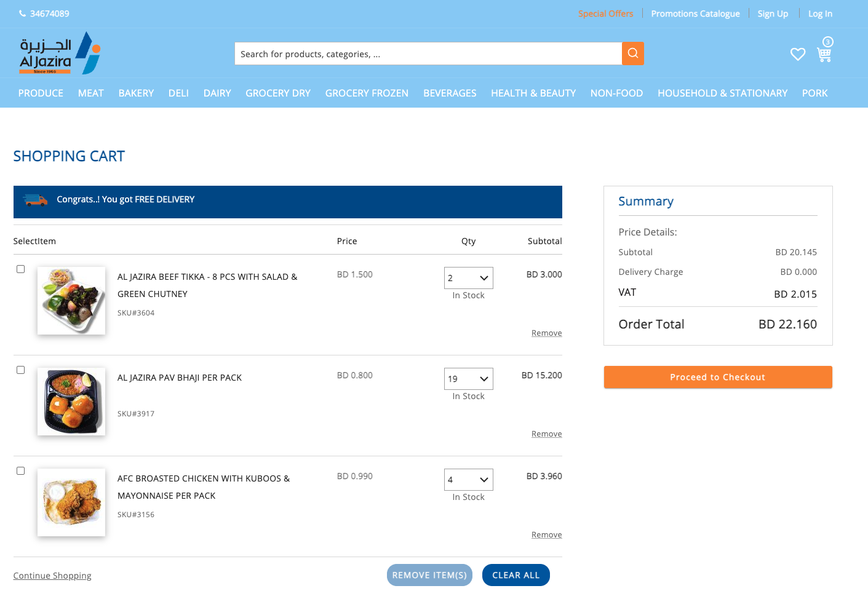Click Continue Shopping link
Image resolution: width=868 pixels, height=591 pixels.
click(x=52, y=576)
